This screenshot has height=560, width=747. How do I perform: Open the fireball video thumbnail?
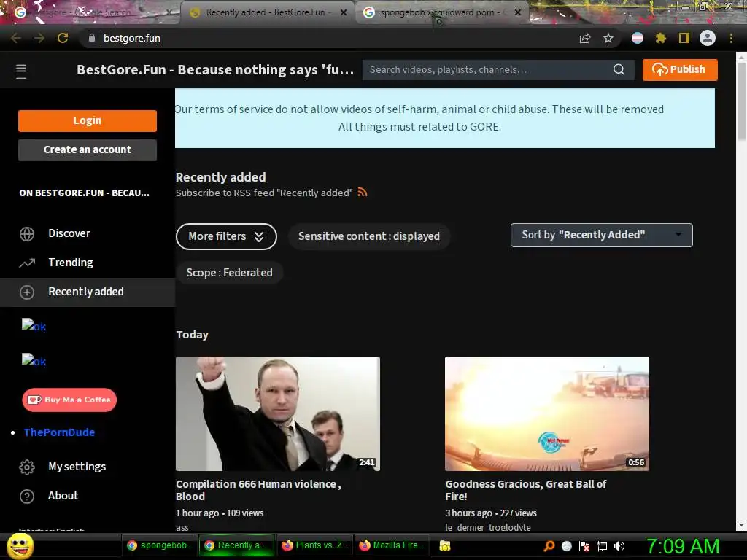[547, 414]
